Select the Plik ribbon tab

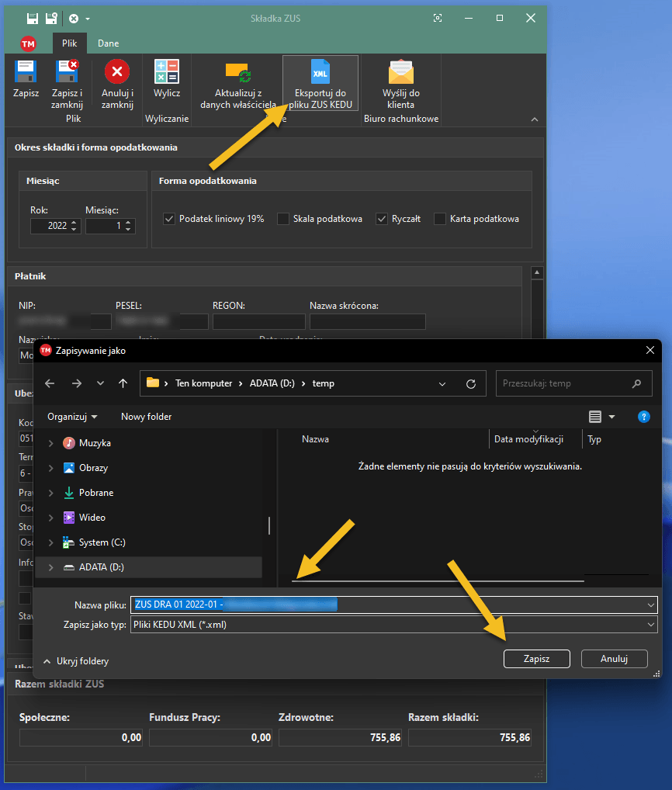[69, 43]
